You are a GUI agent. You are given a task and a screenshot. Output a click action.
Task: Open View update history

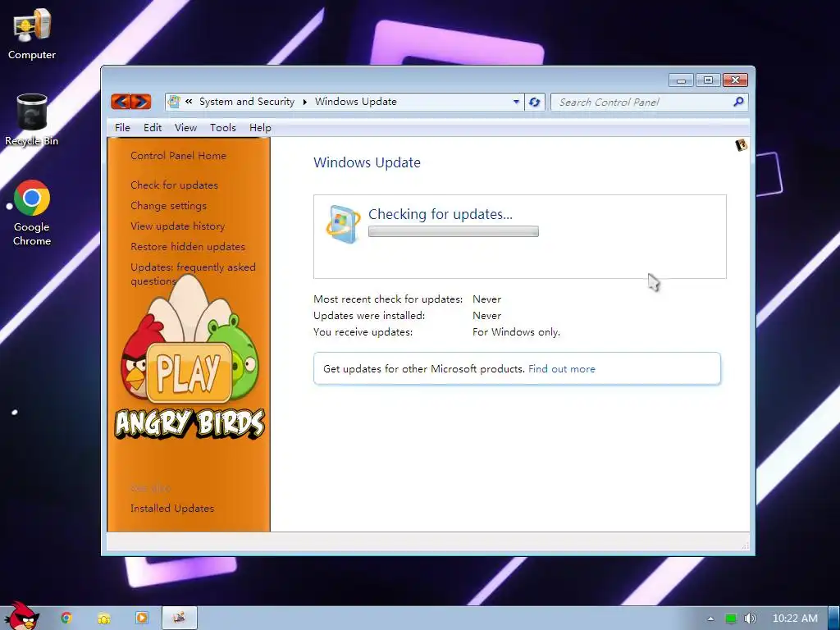177,226
